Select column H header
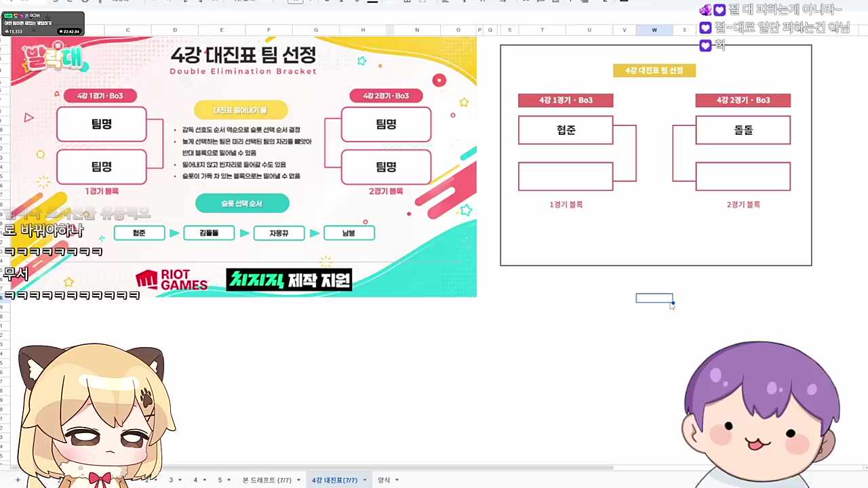 [x=363, y=30]
